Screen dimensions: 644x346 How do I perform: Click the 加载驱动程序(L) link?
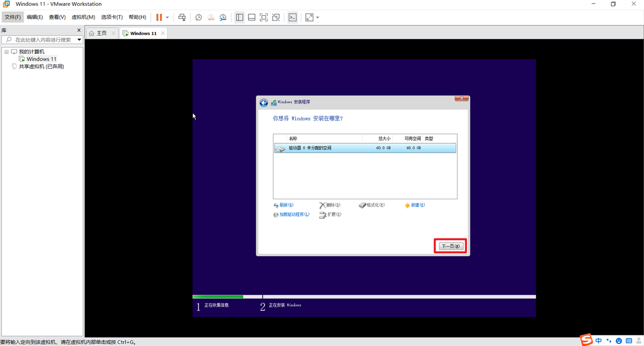point(291,214)
